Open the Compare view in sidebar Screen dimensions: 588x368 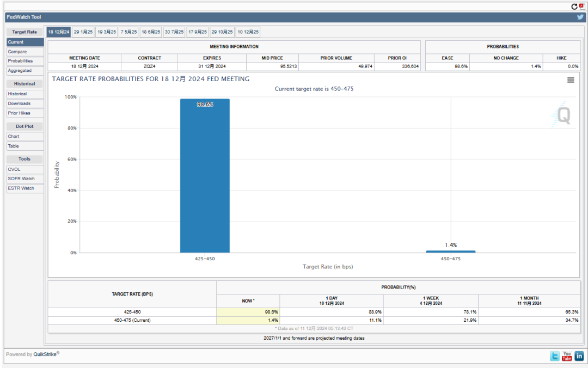(17, 52)
